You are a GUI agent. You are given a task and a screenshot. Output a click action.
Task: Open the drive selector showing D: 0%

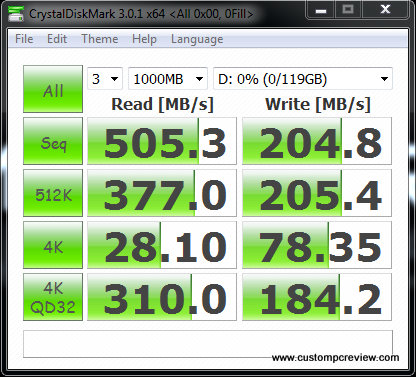pyautogui.click(x=303, y=79)
